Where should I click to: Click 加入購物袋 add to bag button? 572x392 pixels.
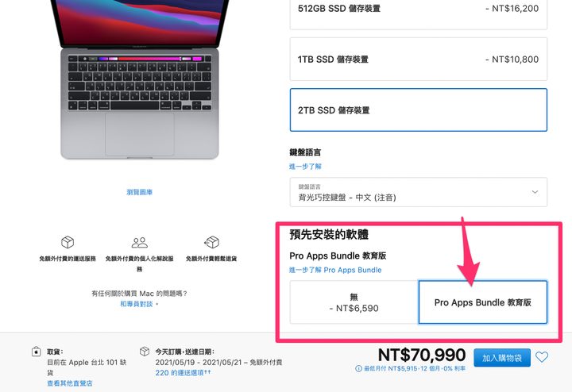pyautogui.click(x=502, y=358)
